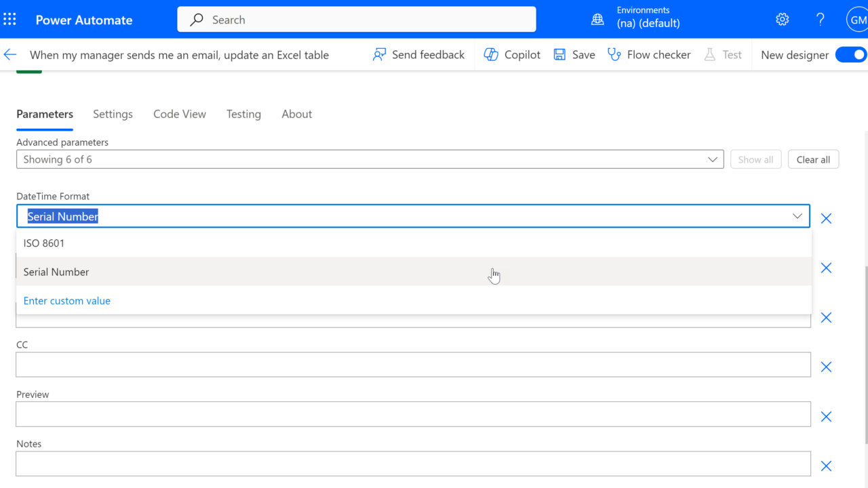Remove the CC parameter with X
868x488 pixels.
pyautogui.click(x=826, y=367)
